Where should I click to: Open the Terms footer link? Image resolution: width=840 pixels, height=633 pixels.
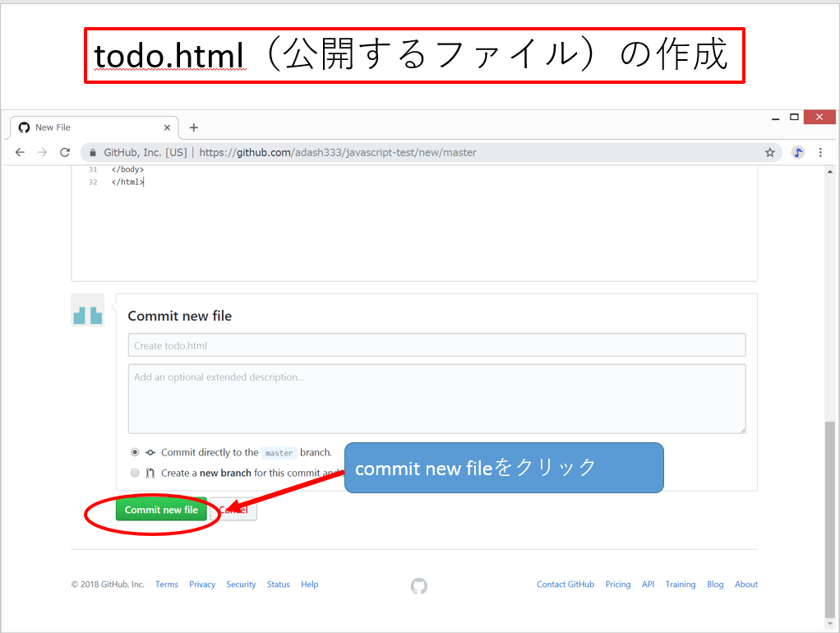167,584
